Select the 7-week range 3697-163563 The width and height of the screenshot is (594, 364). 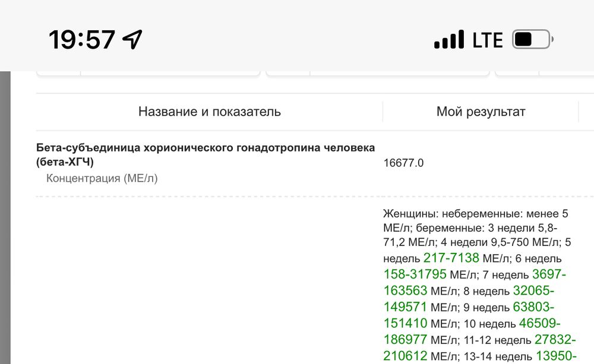point(549,274)
